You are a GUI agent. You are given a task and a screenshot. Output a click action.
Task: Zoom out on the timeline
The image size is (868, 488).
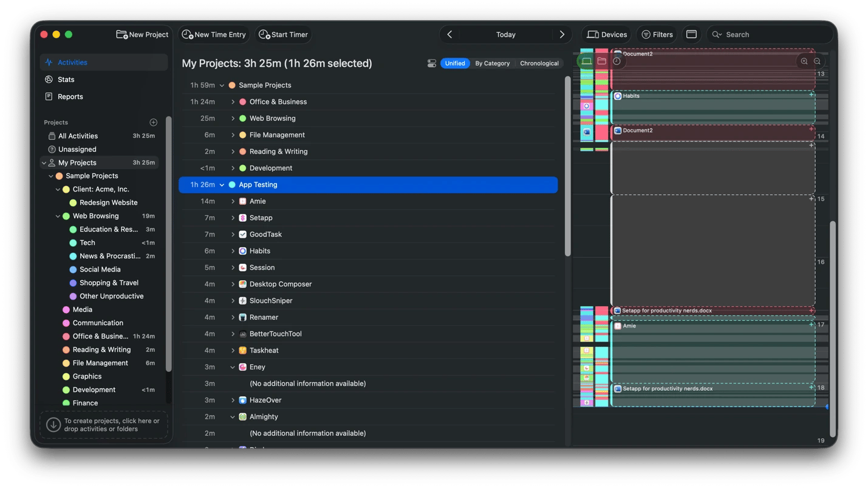pyautogui.click(x=817, y=61)
